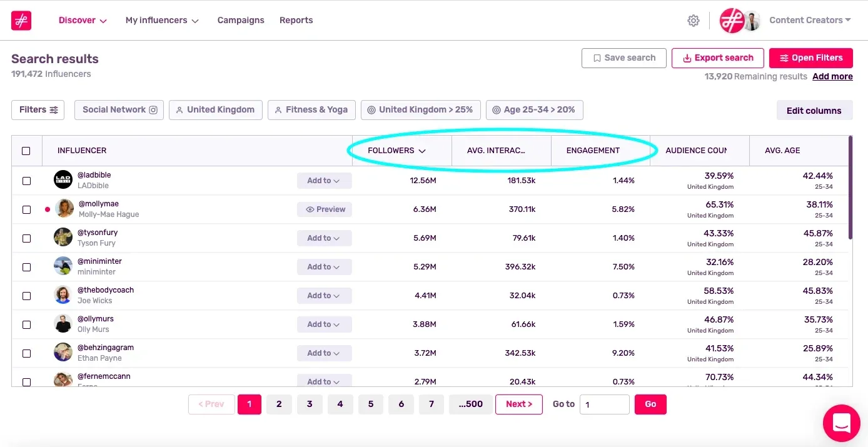This screenshot has width=868, height=447.
Task: Open Add to dropdown for @ollymurs
Action: pyautogui.click(x=324, y=324)
